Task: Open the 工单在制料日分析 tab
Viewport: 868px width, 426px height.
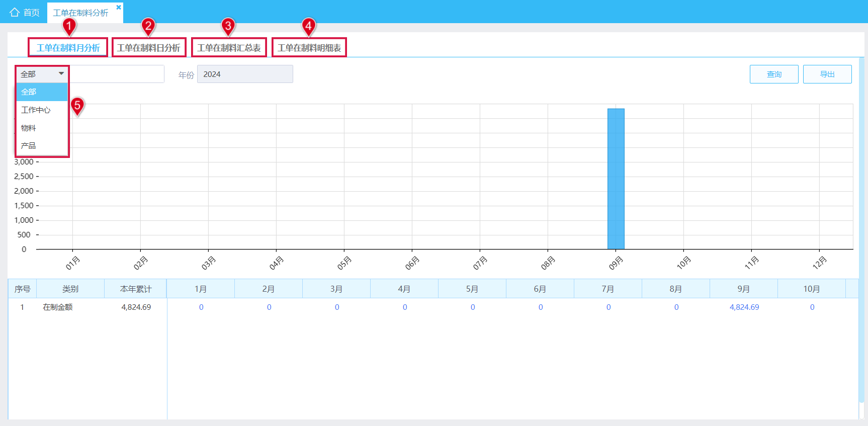Action: 148,48
